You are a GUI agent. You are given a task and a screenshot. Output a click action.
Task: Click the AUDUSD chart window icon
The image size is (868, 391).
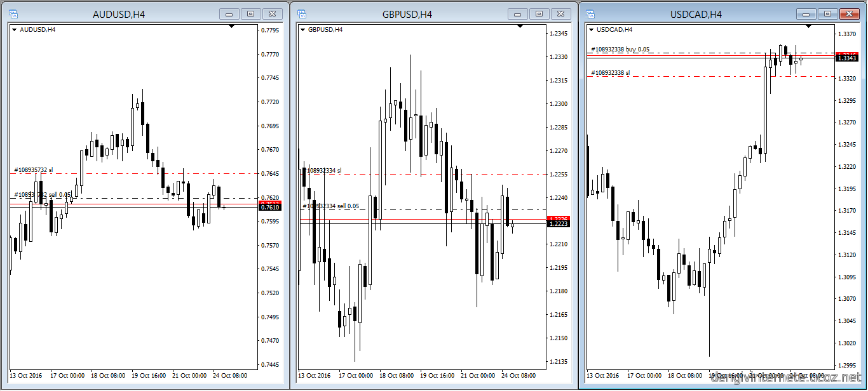coord(13,13)
